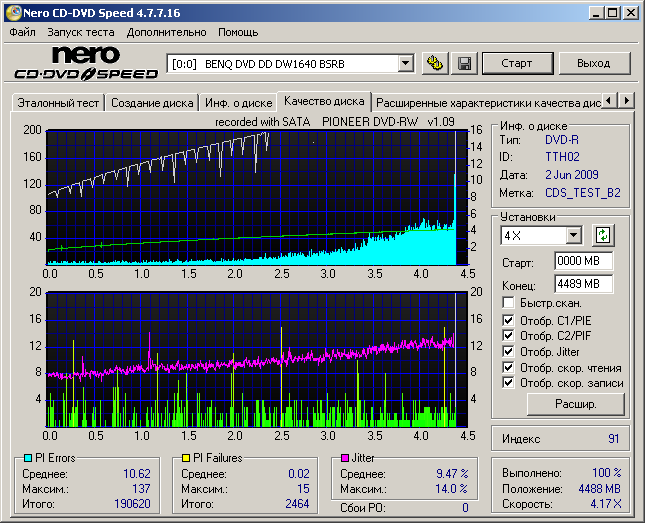Viewport: 645px width, 523px height.
Task: Uncheck Отобр. C1/PIE checkbox
Action: (x=509, y=320)
